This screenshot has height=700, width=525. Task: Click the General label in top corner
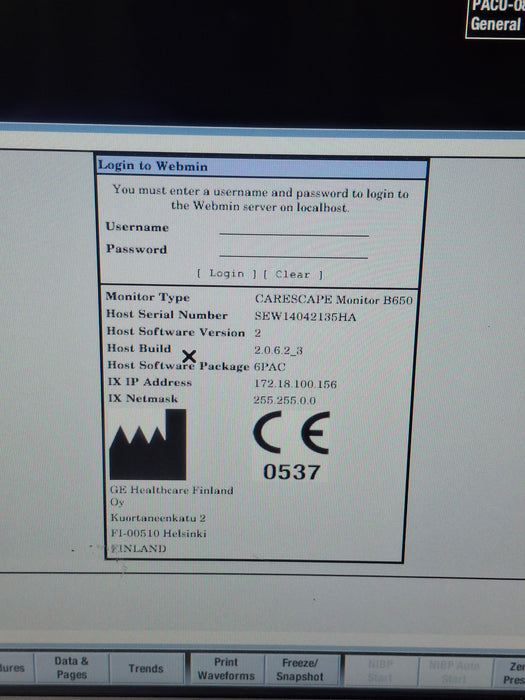pos(496,24)
